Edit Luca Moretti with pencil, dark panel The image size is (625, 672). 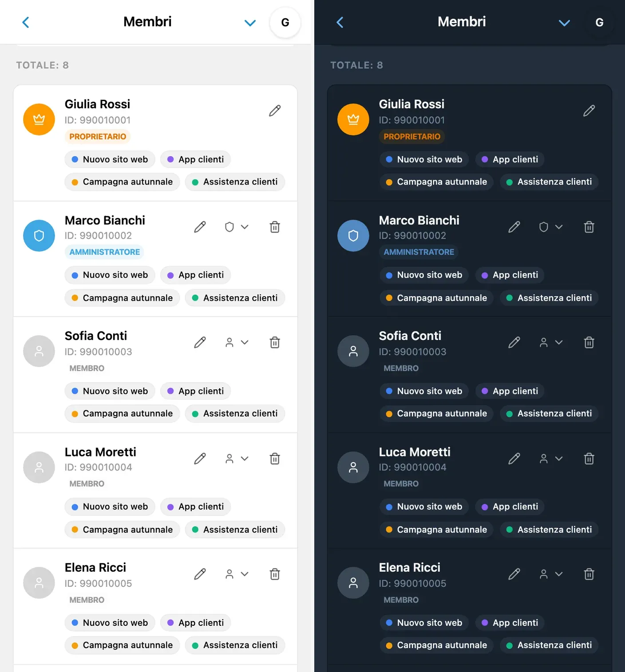[514, 459]
